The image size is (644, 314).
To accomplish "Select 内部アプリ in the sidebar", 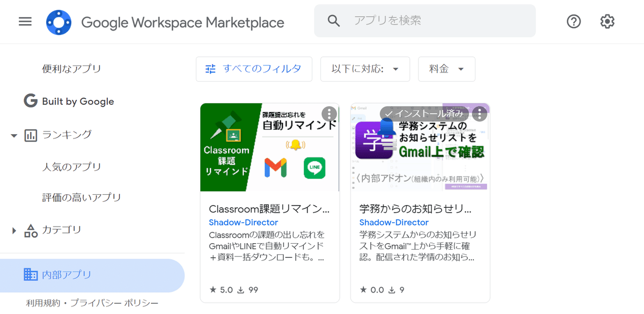I will (67, 275).
